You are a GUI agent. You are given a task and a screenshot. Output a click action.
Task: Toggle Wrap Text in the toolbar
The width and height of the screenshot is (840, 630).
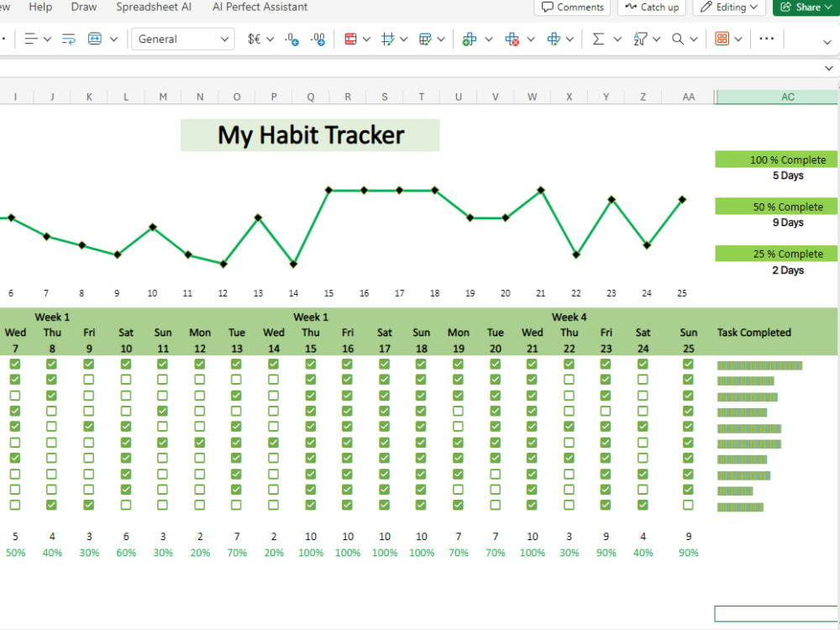[69, 39]
